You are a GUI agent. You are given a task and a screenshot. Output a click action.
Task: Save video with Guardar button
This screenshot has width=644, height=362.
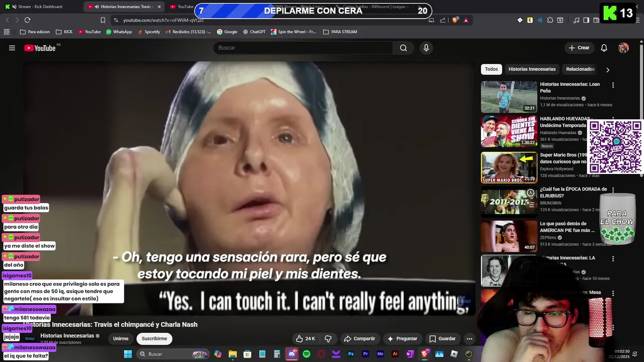click(442, 339)
